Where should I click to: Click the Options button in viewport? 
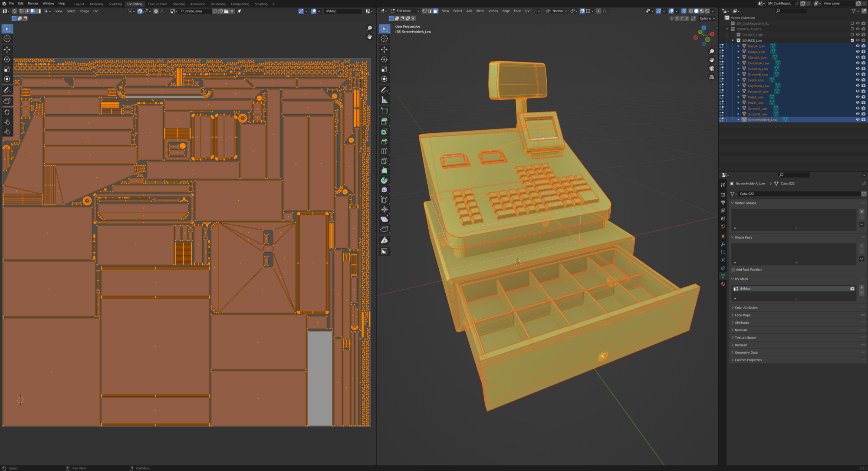tap(707, 18)
